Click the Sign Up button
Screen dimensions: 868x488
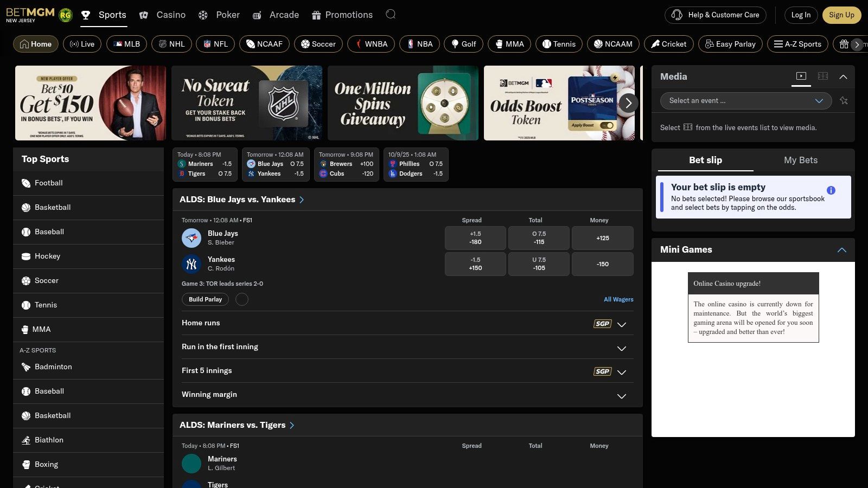842,15
